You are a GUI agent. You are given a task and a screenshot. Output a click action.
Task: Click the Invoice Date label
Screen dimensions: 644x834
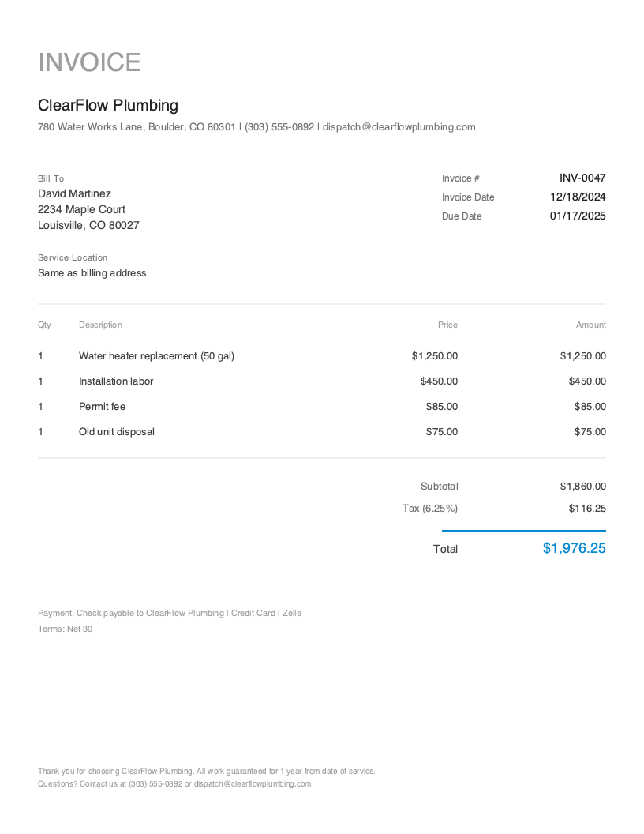468,197
